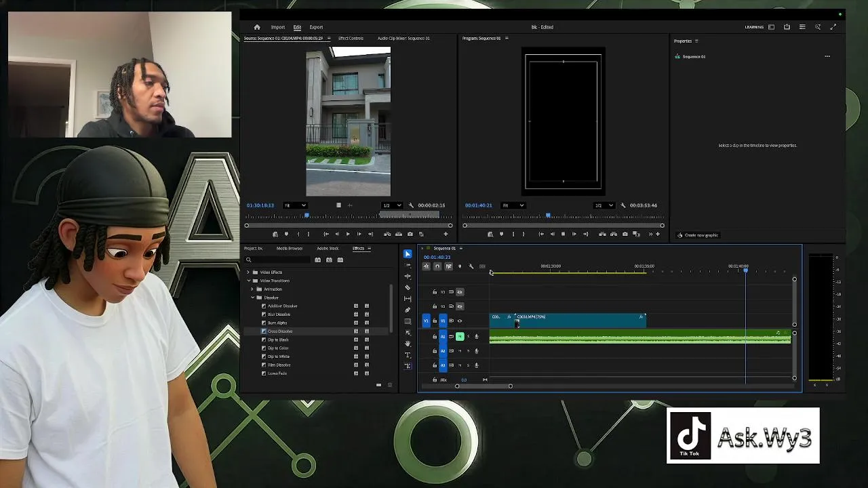Open the Adobe Stock tab
The height and width of the screenshot is (488, 868).
(328, 249)
